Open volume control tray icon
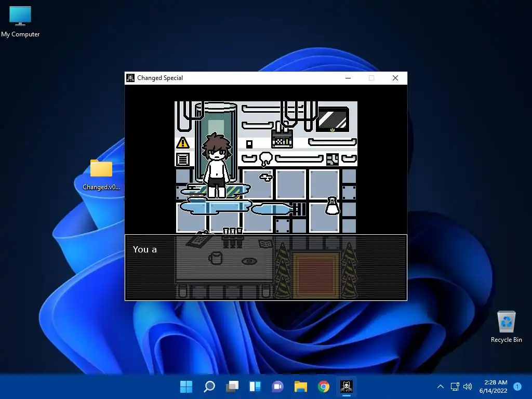Screen dimensions: 532x399 (468, 387)
